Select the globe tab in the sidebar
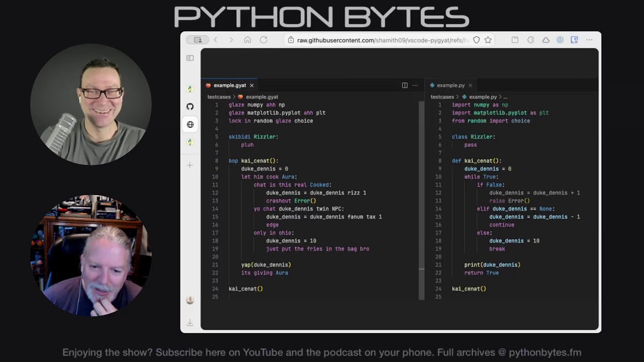 (x=190, y=125)
